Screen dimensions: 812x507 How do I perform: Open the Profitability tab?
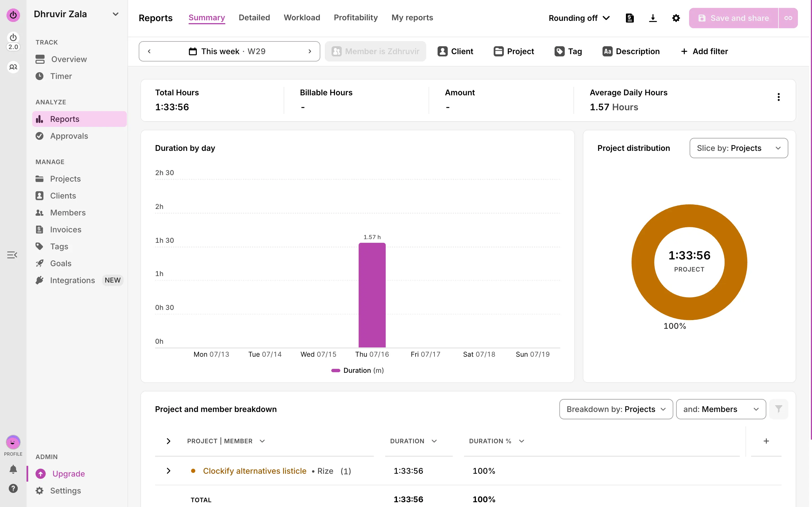pyautogui.click(x=355, y=17)
